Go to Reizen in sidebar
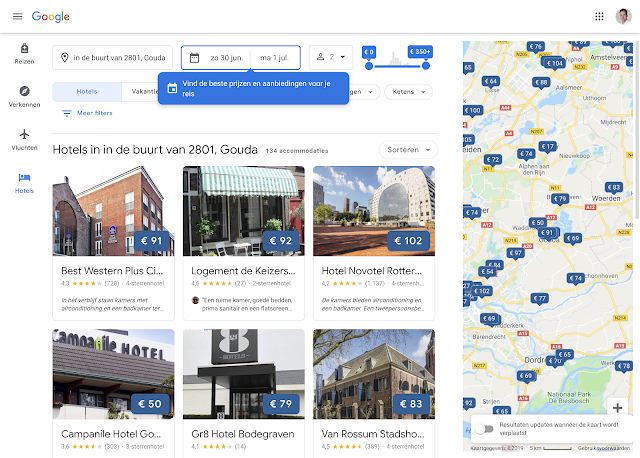The image size is (640, 458). [24, 54]
